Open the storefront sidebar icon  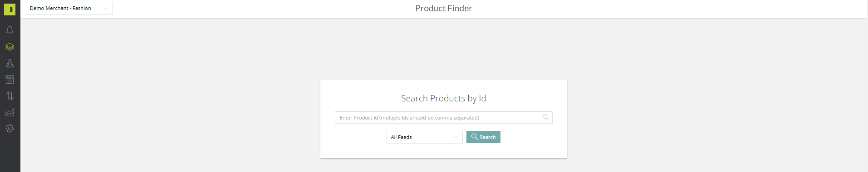pos(10,80)
